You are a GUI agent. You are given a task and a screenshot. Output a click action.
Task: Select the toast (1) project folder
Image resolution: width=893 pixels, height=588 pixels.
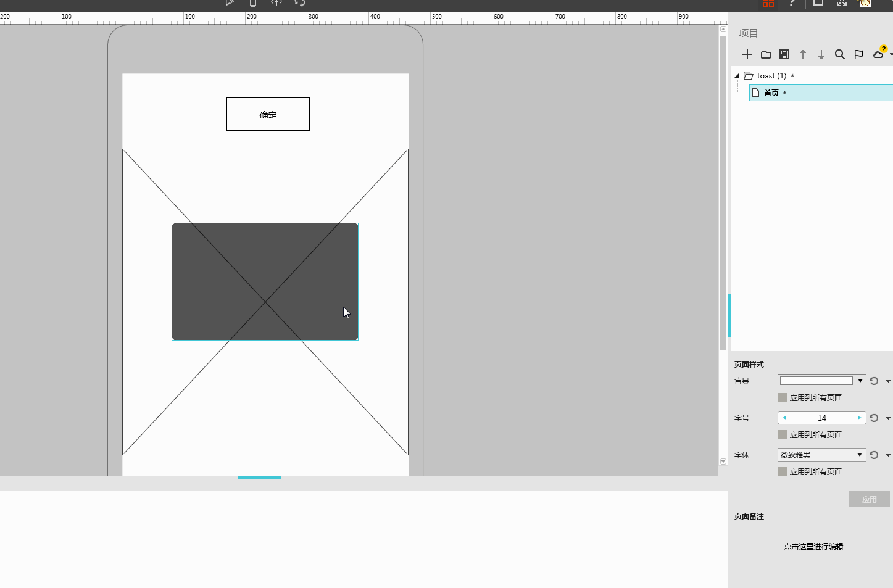click(771, 76)
